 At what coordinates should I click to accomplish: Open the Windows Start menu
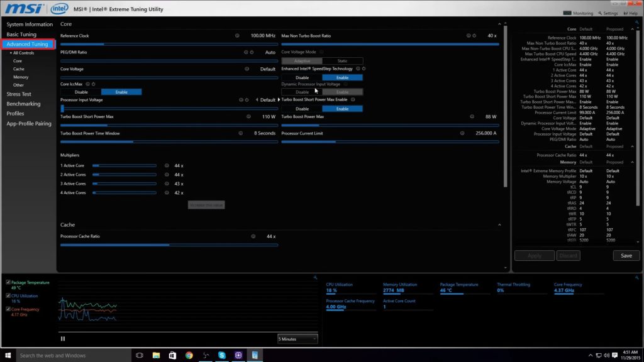pyautogui.click(x=8, y=356)
